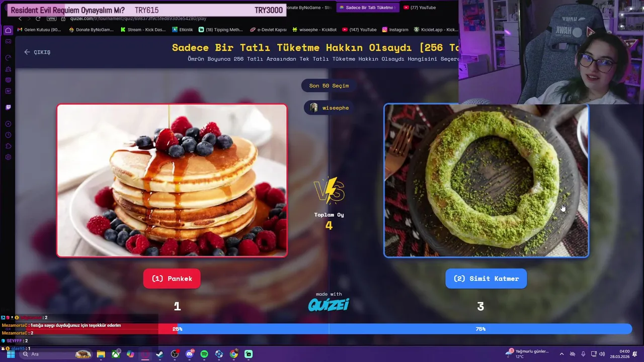Choose the Simit Katmer dessert image
The width and height of the screenshot is (644, 362).
tap(486, 180)
